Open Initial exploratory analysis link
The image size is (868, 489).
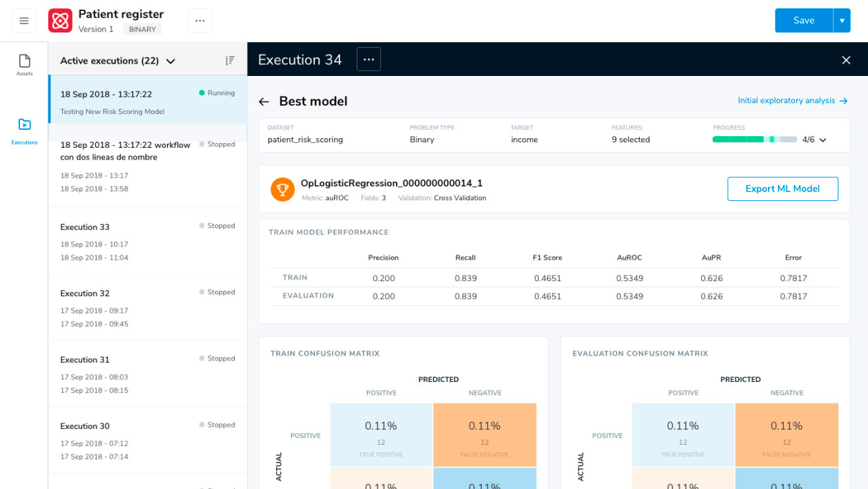pyautogui.click(x=792, y=101)
